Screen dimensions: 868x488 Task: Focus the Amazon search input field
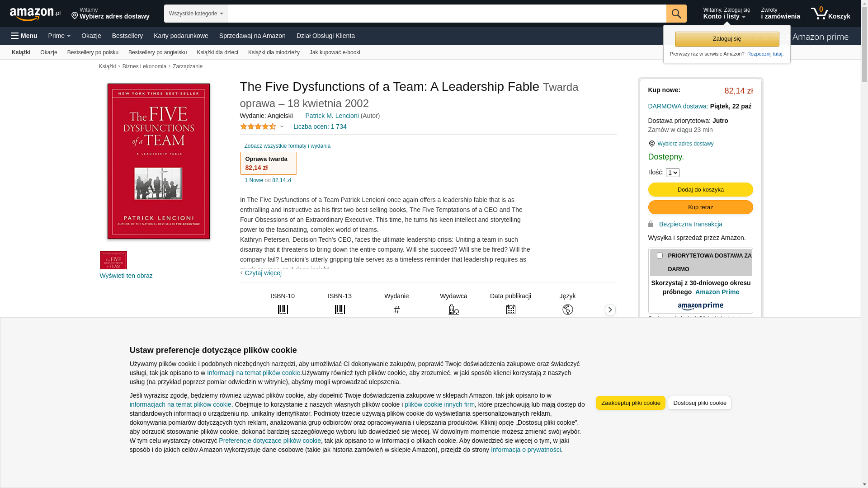(446, 14)
